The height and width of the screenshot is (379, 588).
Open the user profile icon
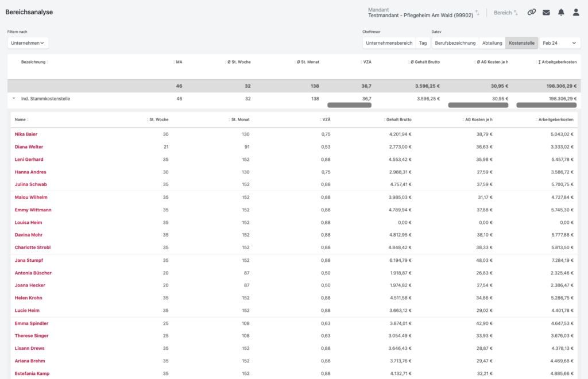576,13
